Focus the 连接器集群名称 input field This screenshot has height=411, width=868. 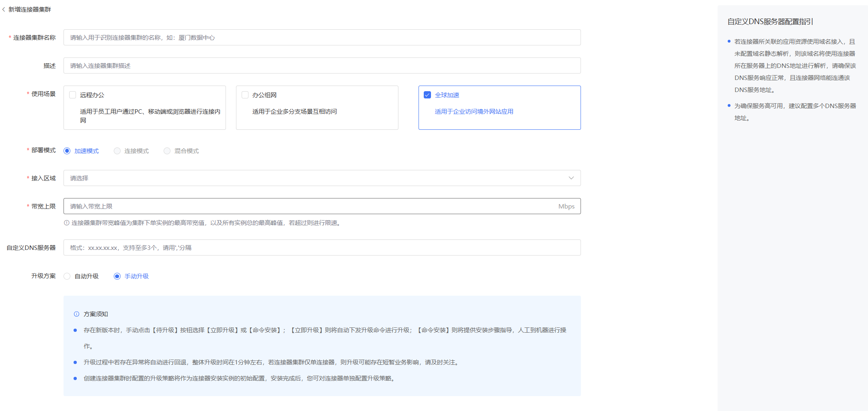pos(322,37)
